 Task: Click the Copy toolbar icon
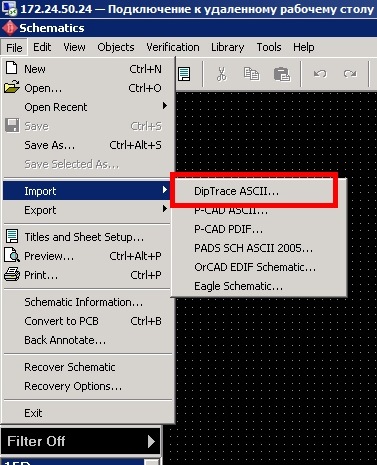point(251,74)
